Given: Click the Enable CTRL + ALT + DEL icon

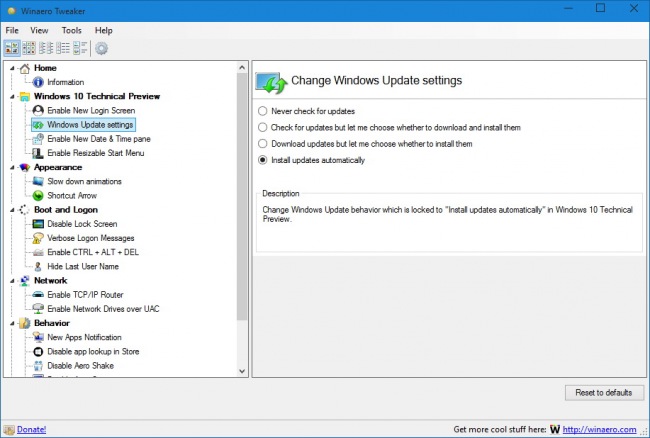Looking at the screenshot, I should tap(38, 252).
